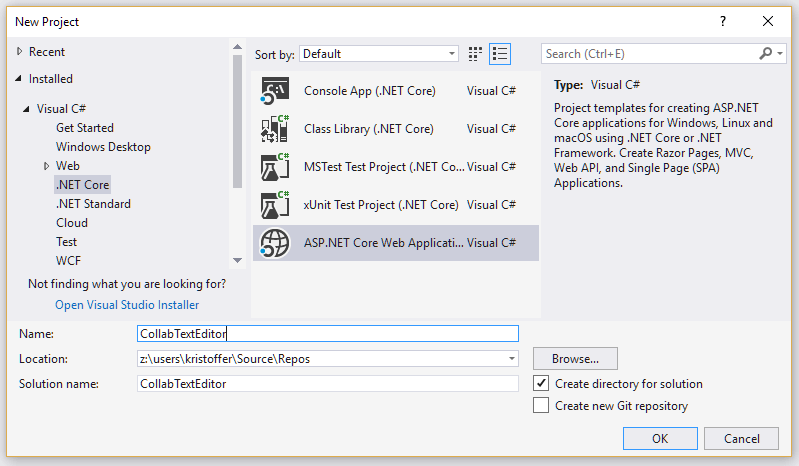Select the ASP.NET Core Web Application globe icon
Viewport: 799px width, 466px height.
tap(275, 243)
